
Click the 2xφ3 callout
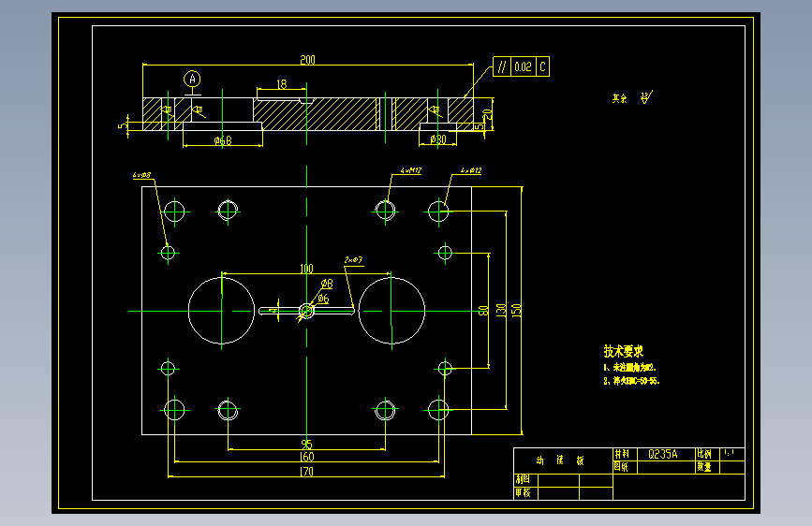point(353,260)
